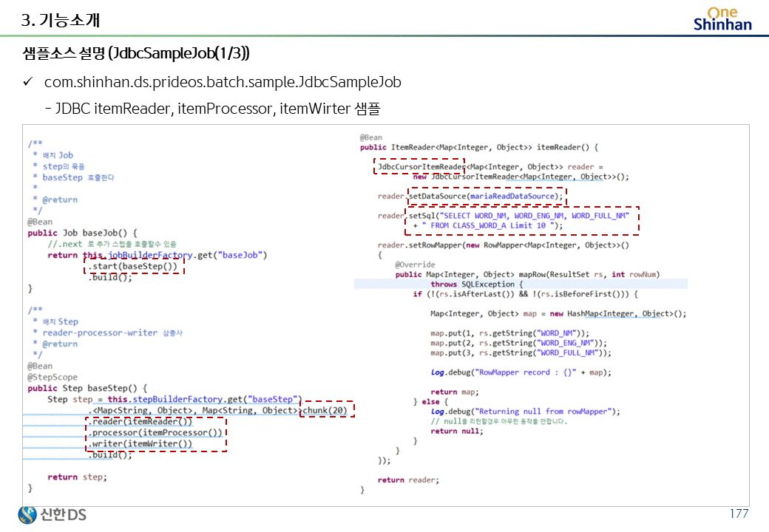Click the 'public ItemReader<Map<Integer, Object>> itemReader()' line
Screen dimensions: 769x532
[478, 147]
